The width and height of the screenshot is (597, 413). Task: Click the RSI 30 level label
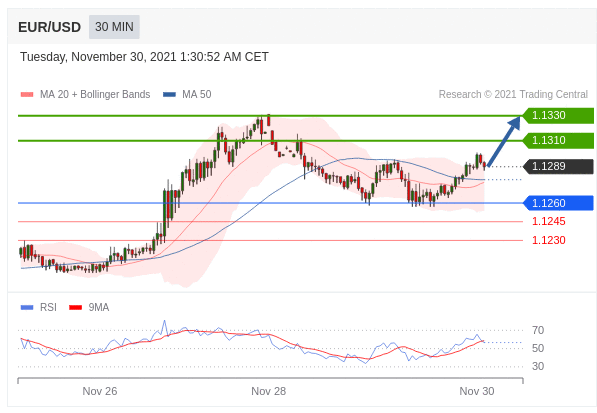pyautogui.click(x=538, y=366)
